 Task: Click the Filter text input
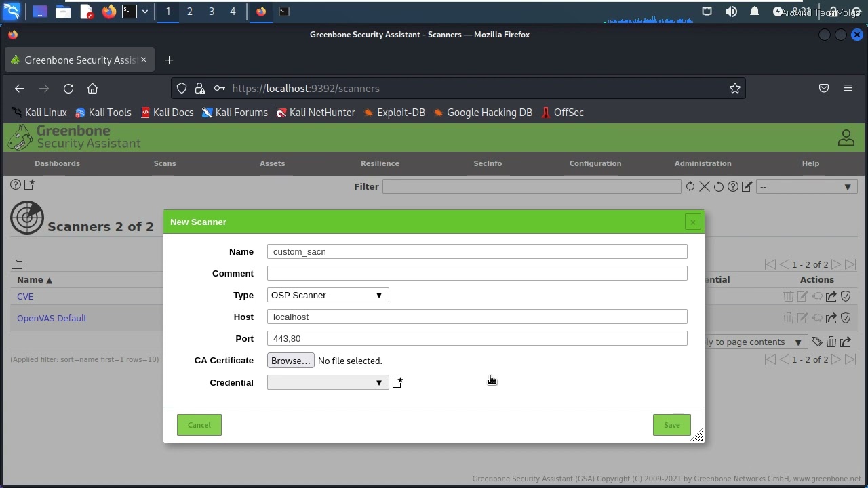pyautogui.click(x=532, y=186)
